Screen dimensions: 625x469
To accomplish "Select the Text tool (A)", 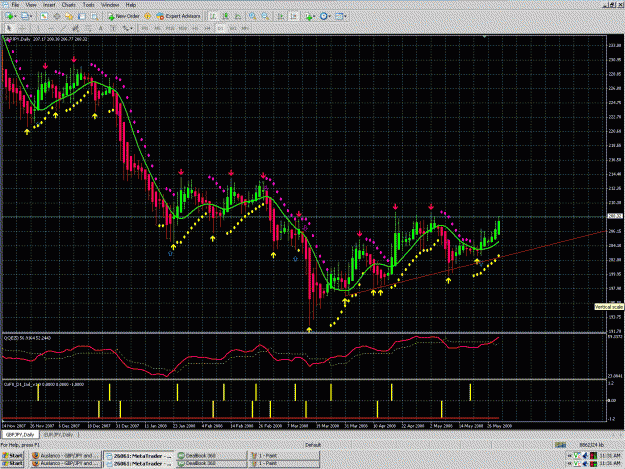I will click(x=100, y=28).
